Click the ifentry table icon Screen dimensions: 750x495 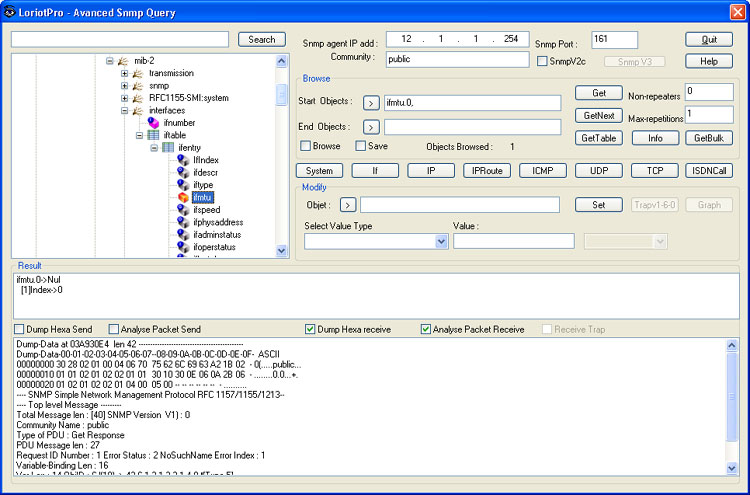168,147
